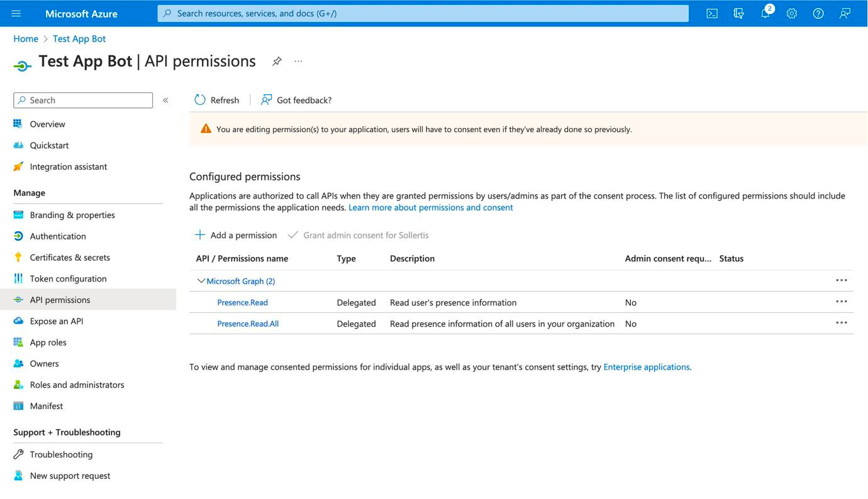Click the Owners people icon
Image resolution: width=868 pixels, height=499 pixels.
pos(18,363)
